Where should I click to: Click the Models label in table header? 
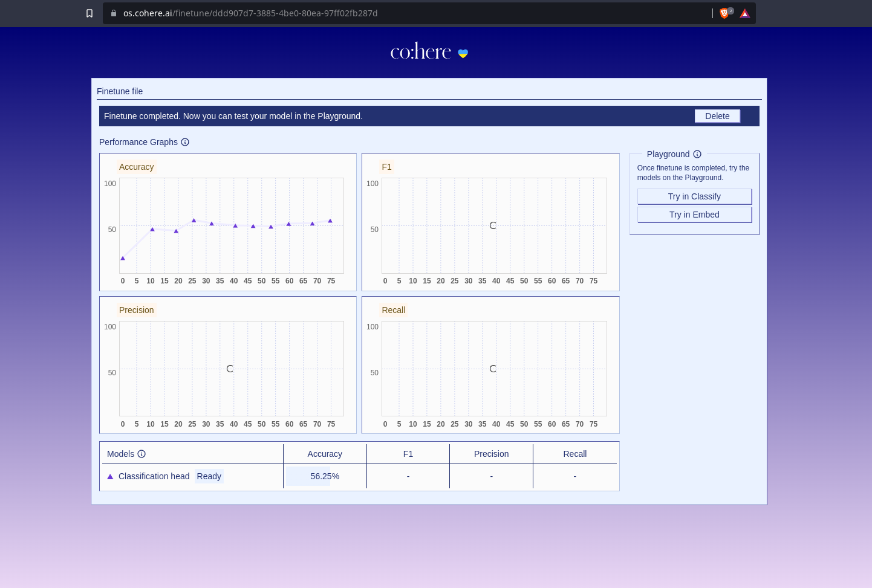coord(120,454)
